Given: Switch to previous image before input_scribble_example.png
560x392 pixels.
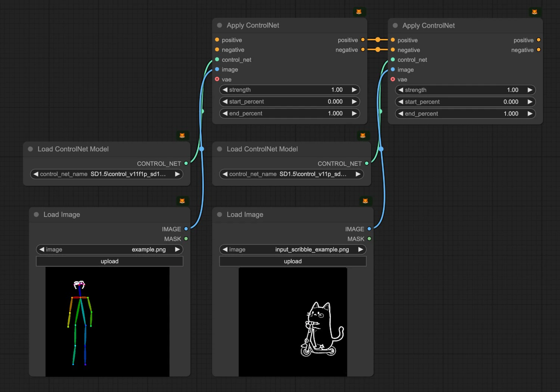Looking at the screenshot, I should click(x=225, y=249).
